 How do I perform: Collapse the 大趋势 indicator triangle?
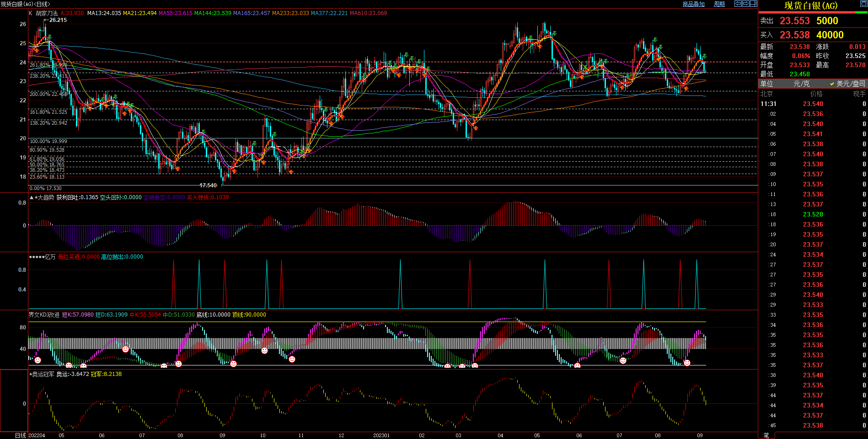coord(32,197)
